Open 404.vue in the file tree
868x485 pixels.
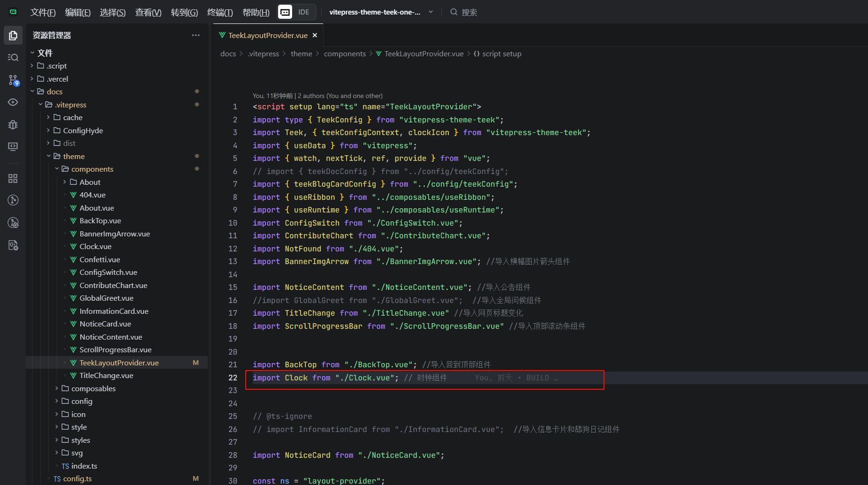point(92,195)
